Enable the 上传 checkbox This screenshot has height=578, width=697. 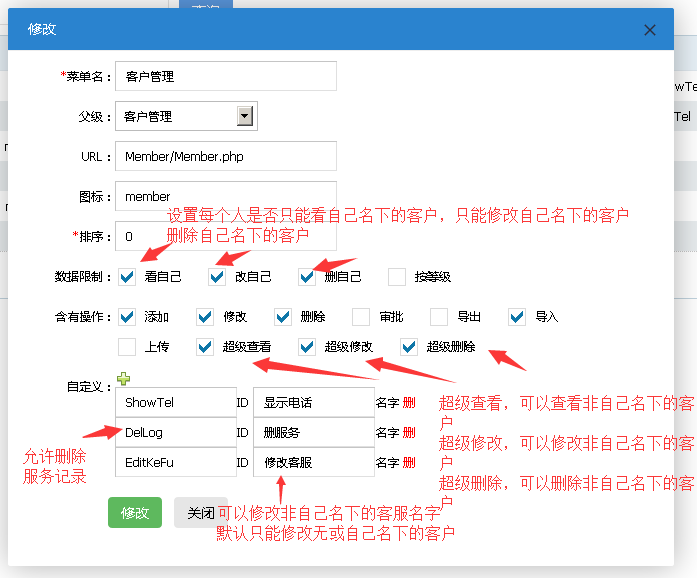click(127, 347)
